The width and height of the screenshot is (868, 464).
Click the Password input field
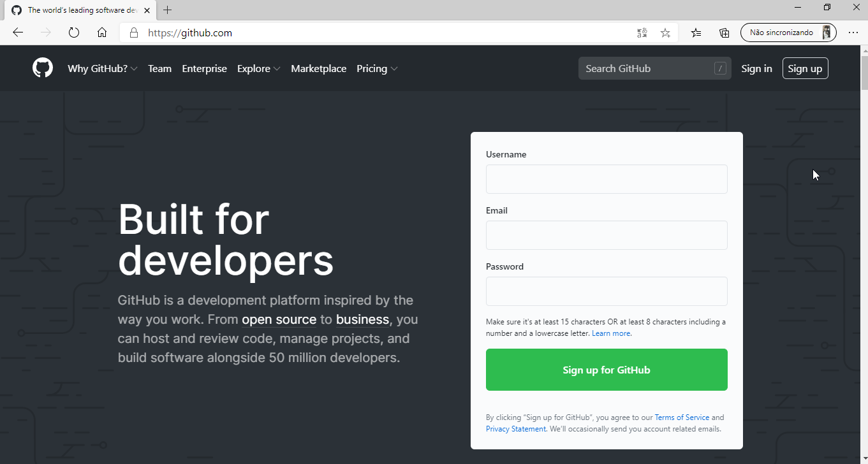tap(607, 291)
